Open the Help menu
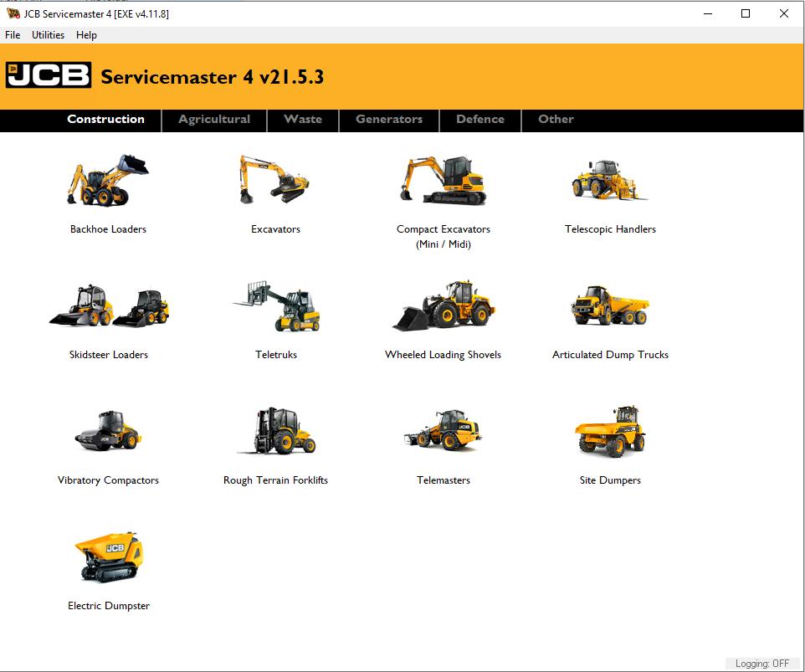This screenshot has width=805, height=672. (86, 35)
